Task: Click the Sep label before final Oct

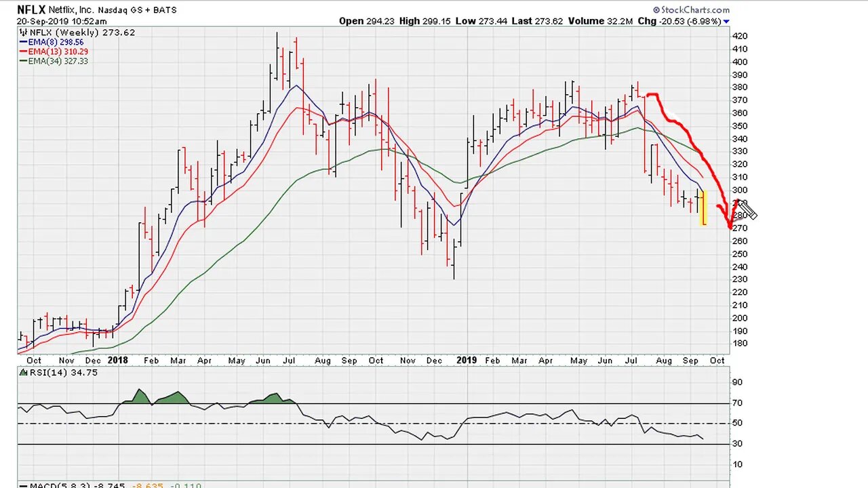Action: pyautogui.click(x=690, y=361)
